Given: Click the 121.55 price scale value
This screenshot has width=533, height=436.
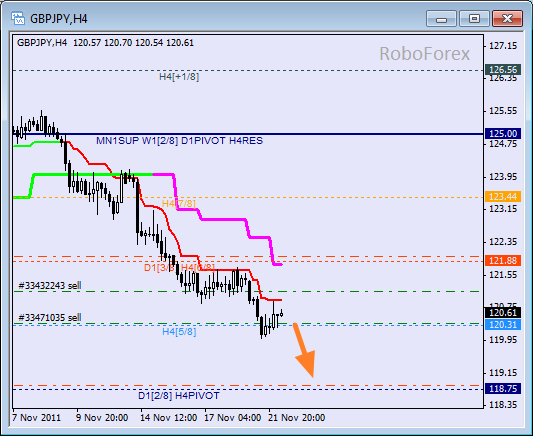Looking at the screenshot, I should [x=503, y=275].
